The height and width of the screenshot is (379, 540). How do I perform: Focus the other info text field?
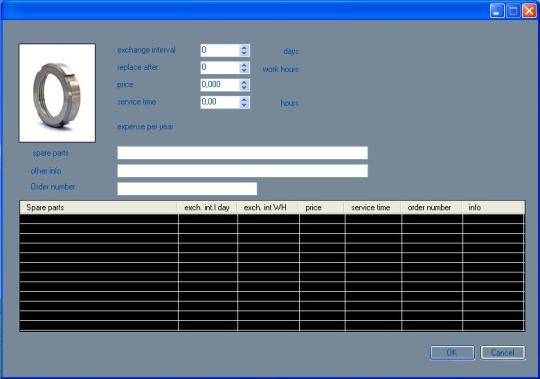coord(242,171)
